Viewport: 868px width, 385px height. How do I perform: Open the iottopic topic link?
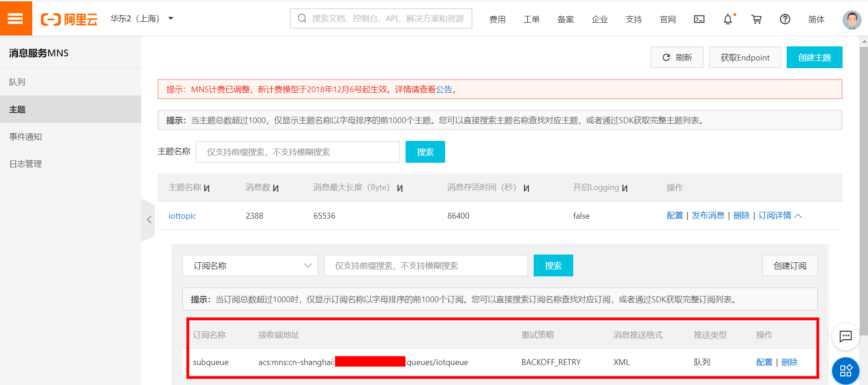pos(182,216)
